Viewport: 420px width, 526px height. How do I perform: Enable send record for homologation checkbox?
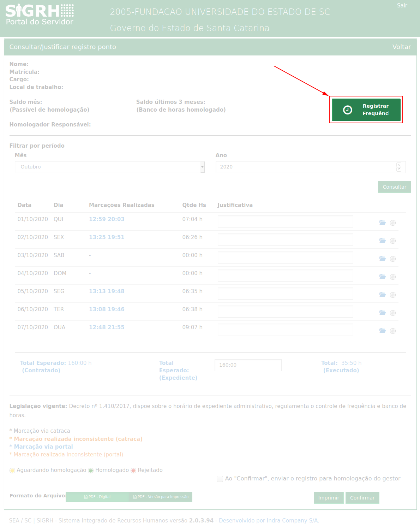(220, 479)
